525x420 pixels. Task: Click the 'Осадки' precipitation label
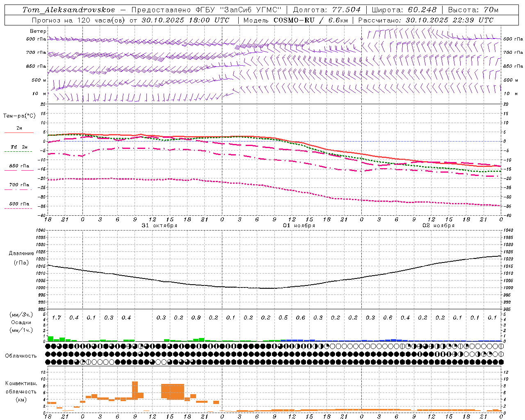[21, 322]
